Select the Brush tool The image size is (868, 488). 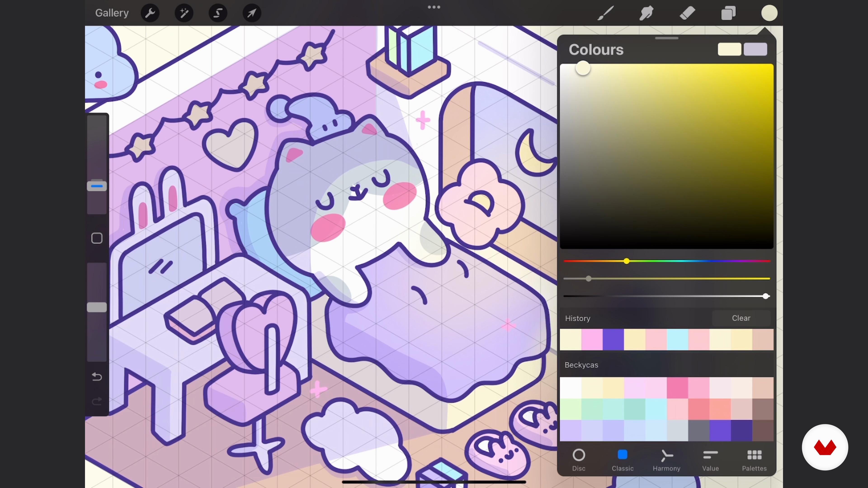click(606, 13)
